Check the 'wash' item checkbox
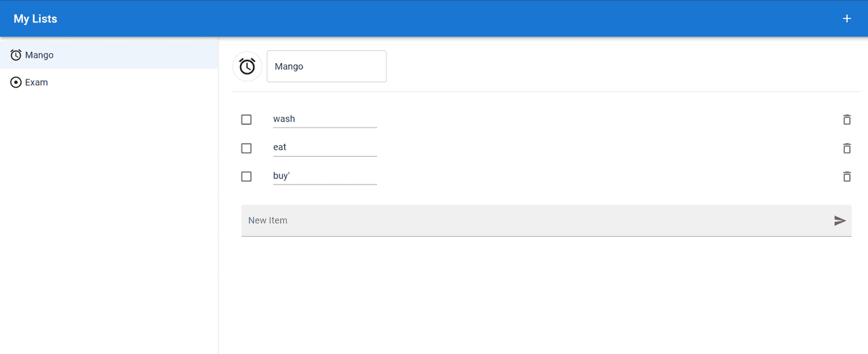Screen dimensions: 868x354 (246, 119)
